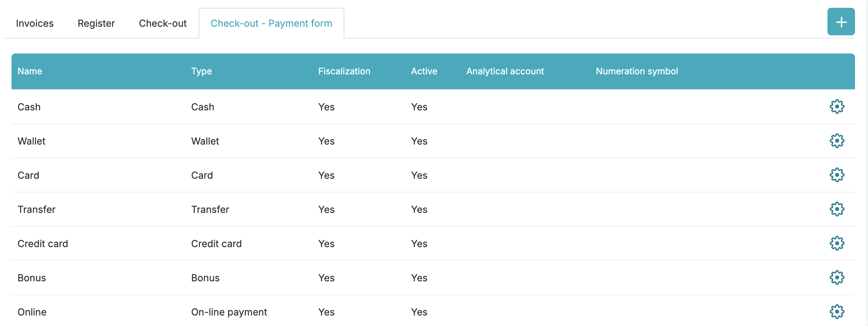Open the Check-out tab
Screen dimensions: 868x327
(163, 23)
